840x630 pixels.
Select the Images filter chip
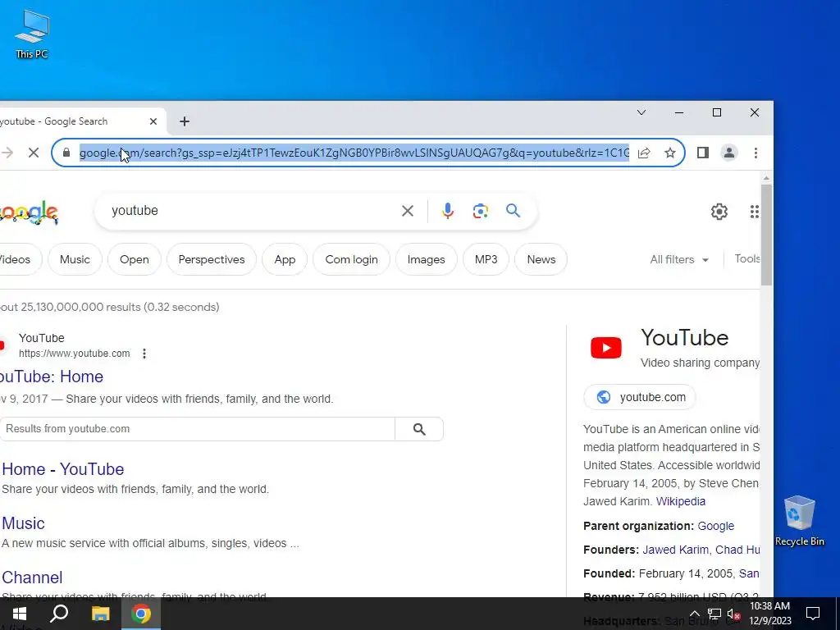click(426, 259)
